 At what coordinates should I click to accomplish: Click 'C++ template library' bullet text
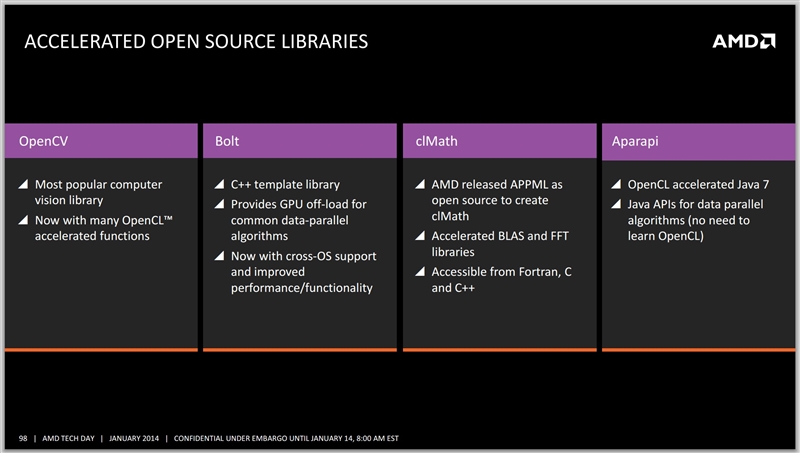(285, 185)
